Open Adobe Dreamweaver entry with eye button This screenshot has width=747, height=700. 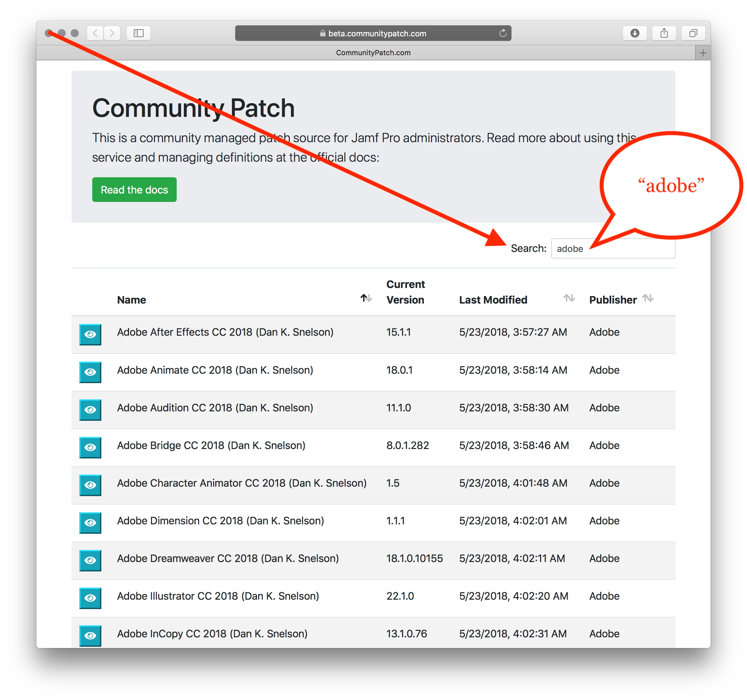(90, 560)
